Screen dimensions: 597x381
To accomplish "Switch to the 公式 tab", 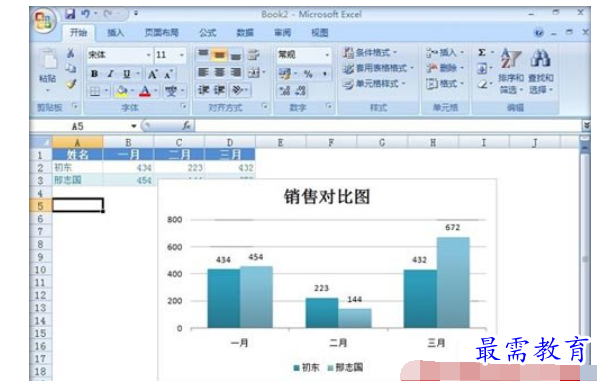I will coord(208,33).
